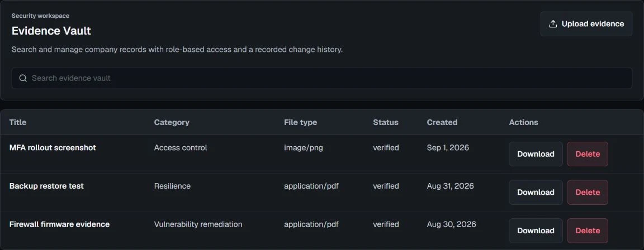644x250 pixels.
Task: Click the Title column header
Action: click(x=18, y=122)
